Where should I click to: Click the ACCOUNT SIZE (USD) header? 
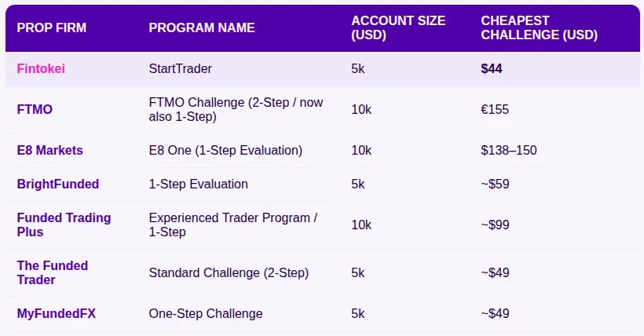(x=398, y=27)
